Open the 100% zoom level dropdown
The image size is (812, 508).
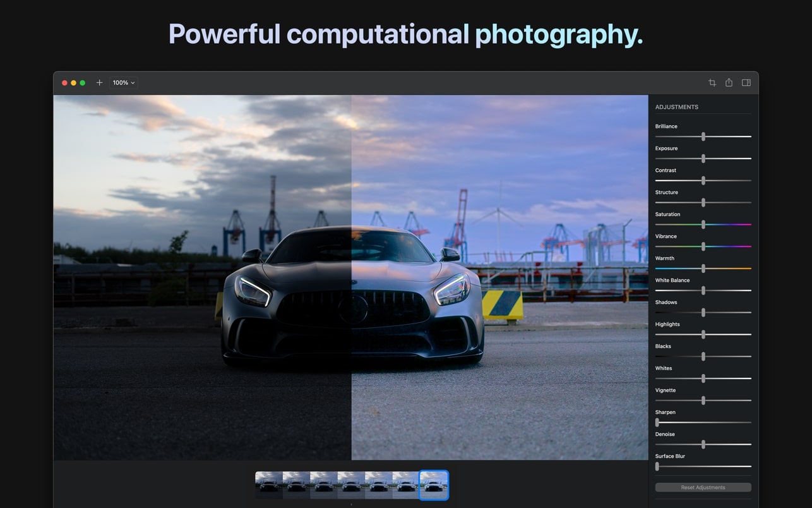pos(123,83)
